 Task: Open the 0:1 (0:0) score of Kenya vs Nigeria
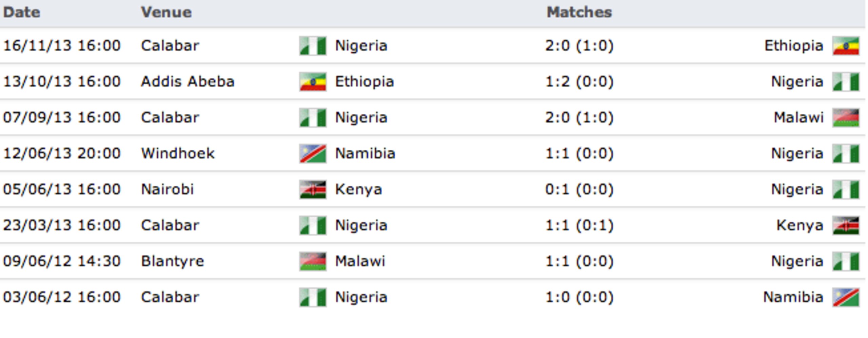click(x=579, y=189)
